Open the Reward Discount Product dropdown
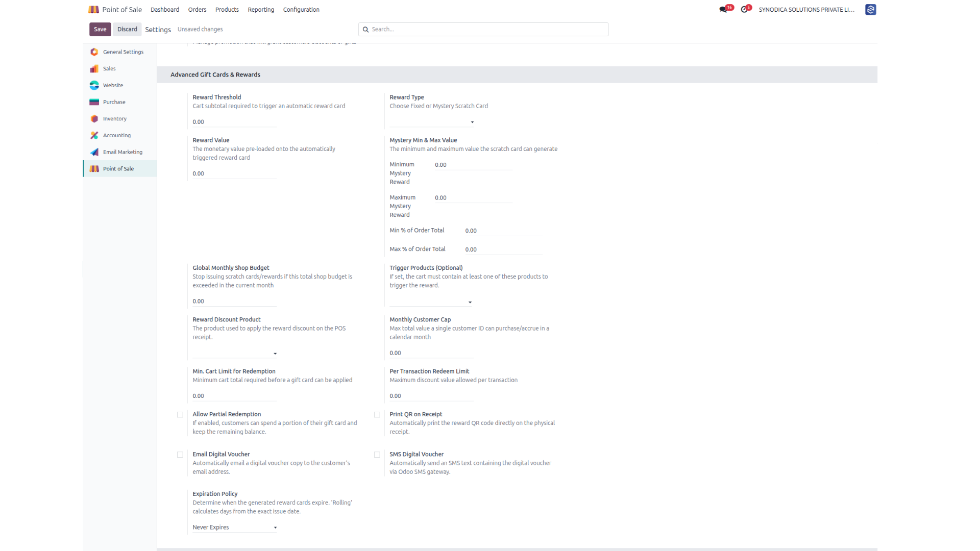This screenshot has width=980, height=551. pos(235,354)
